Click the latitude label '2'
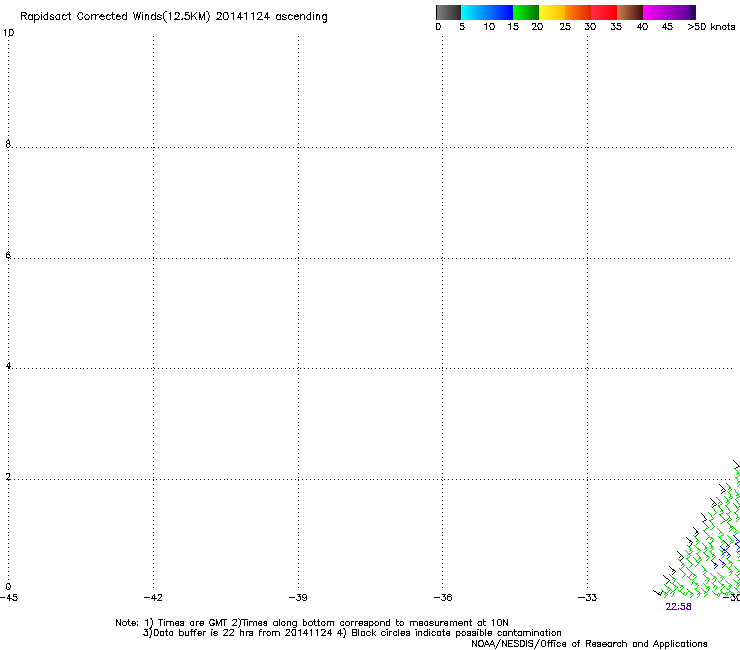Image resolution: width=740 pixels, height=650 pixels. 8,477
